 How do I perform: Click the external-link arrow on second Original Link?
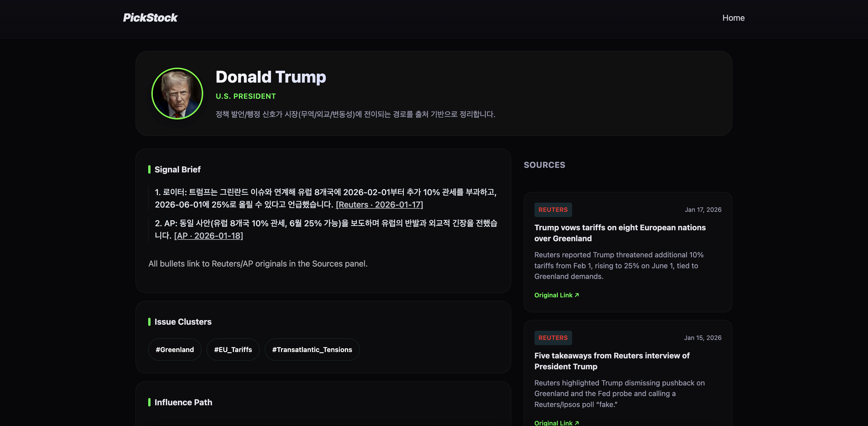pyautogui.click(x=576, y=423)
